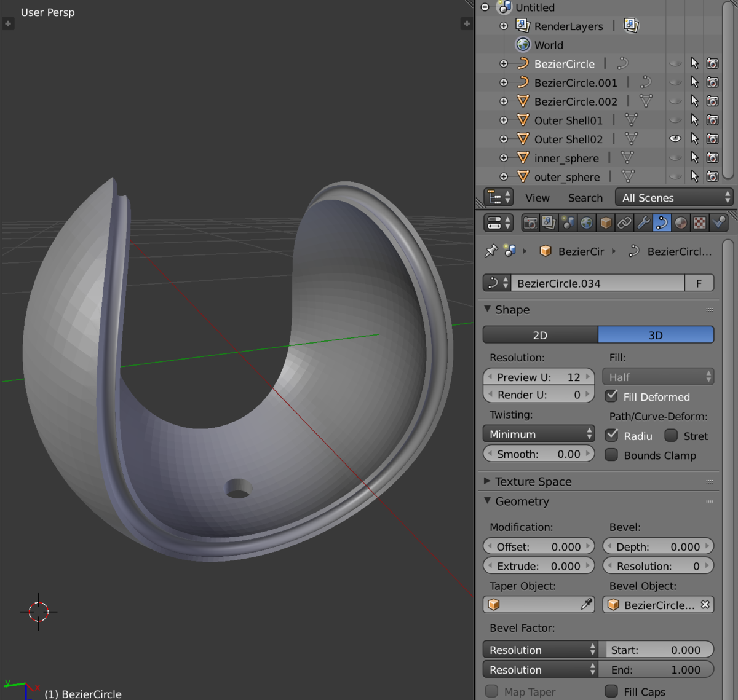Image resolution: width=738 pixels, height=700 pixels.
Task: Hide Outer Shell02 using eye icon
Action: pos(675,139)
